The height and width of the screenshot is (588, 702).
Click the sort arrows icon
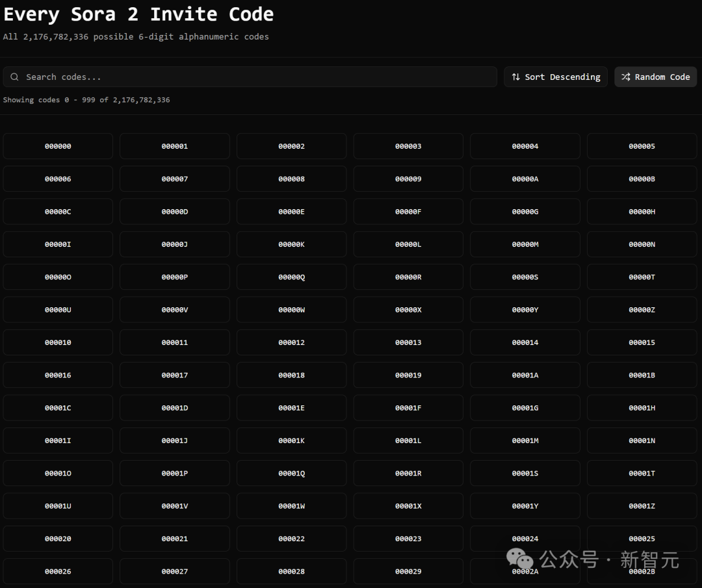(x=515, y=77)
